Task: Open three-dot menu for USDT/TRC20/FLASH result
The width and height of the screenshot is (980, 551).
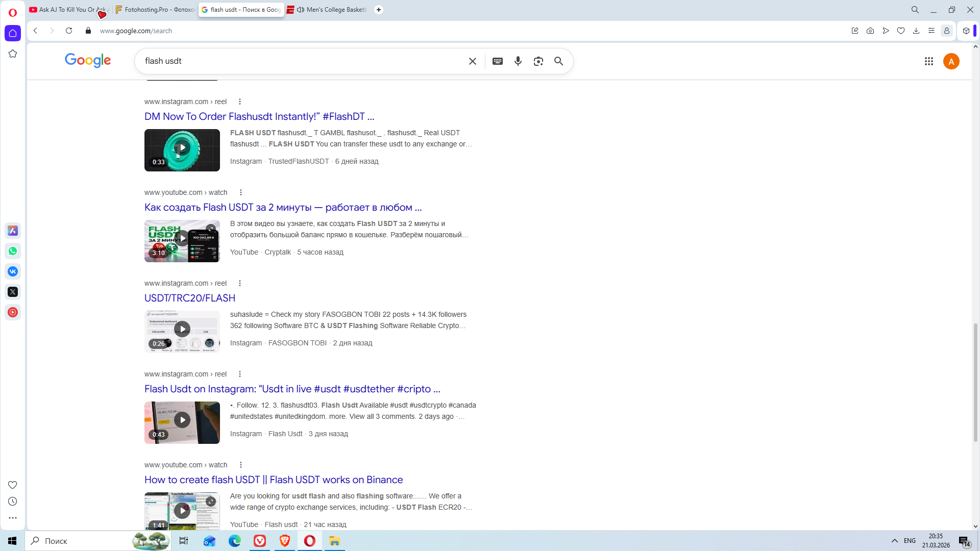Action: click(x=240, y=283)
